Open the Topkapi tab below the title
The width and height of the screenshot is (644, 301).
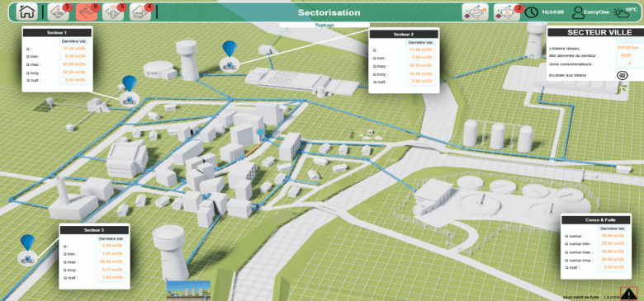(x=324, y=25)
